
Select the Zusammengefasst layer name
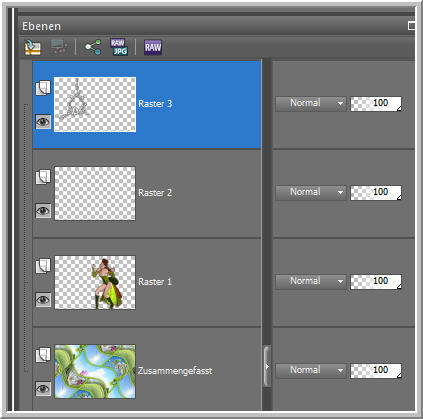[x=175, y=371]
